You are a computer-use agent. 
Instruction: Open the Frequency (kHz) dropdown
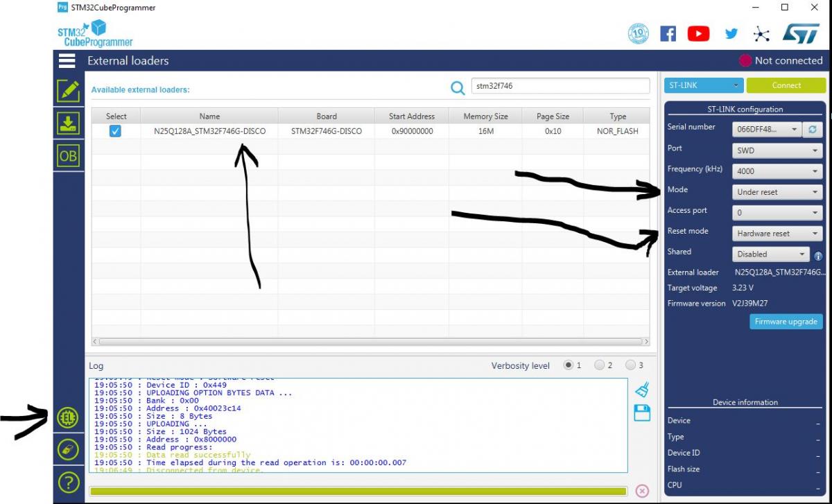click(777, 171)
